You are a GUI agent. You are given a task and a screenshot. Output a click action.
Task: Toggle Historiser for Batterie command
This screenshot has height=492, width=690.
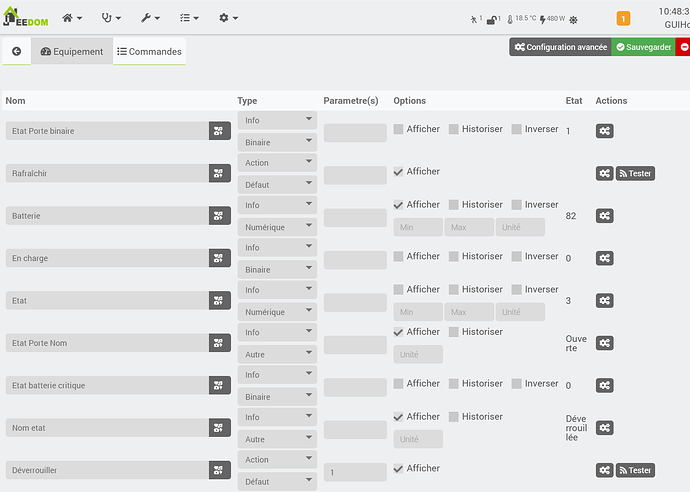tap(454, 205)
